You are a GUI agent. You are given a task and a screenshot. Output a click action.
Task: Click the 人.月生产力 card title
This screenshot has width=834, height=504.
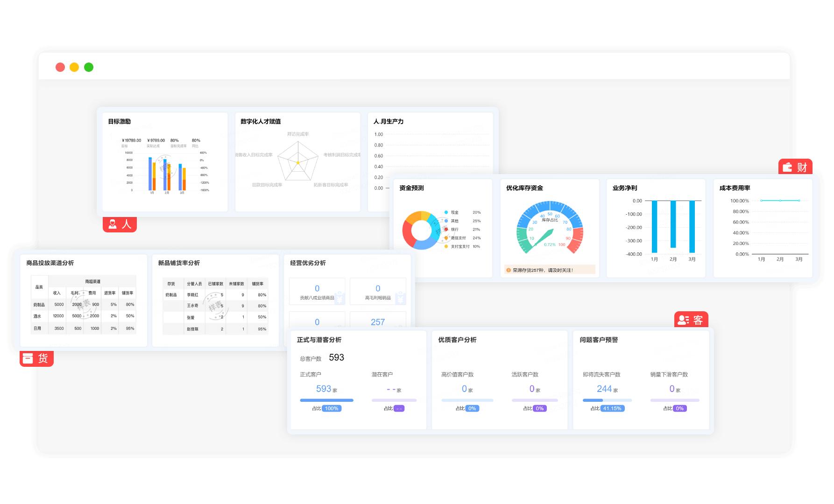point(389,121)
